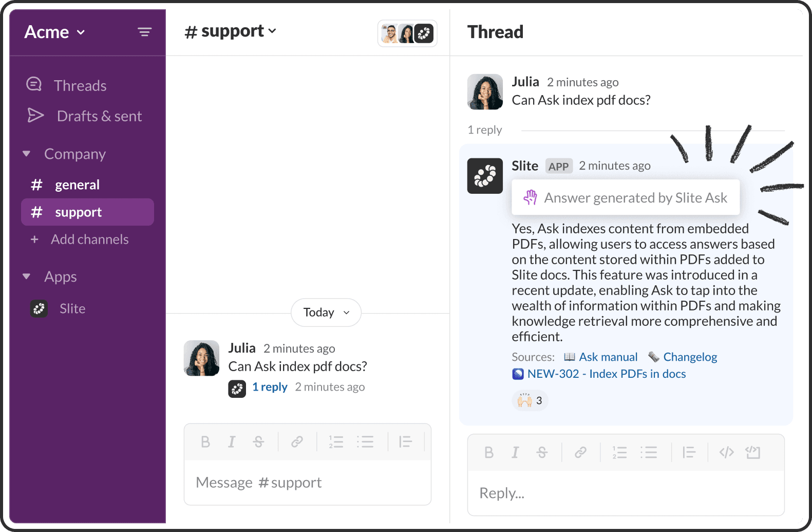
Task: Insert blockquote in channel composer
Action: [x=405, y=442]
